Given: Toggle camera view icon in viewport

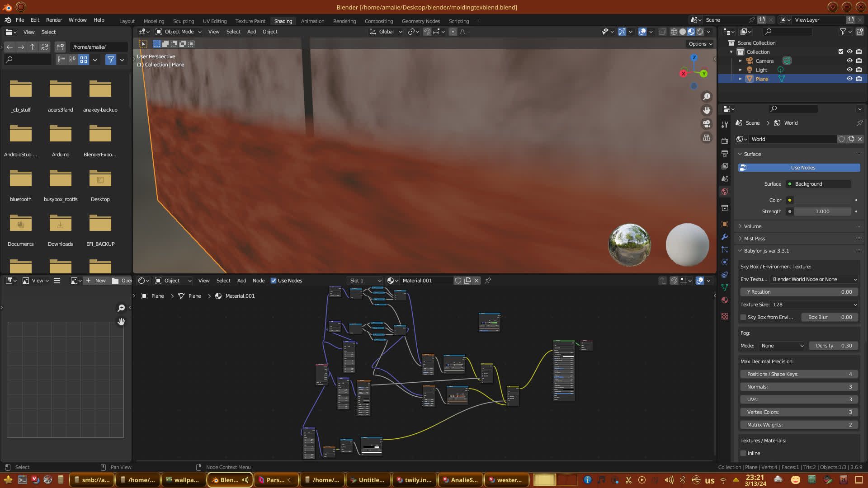Looking at the screenshot, I should 706,124.
